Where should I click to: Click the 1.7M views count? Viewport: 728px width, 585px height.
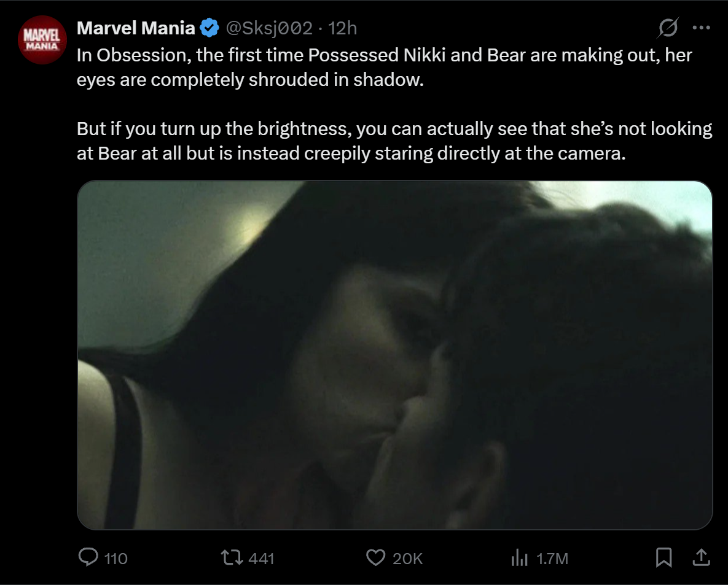click(552, 559)
